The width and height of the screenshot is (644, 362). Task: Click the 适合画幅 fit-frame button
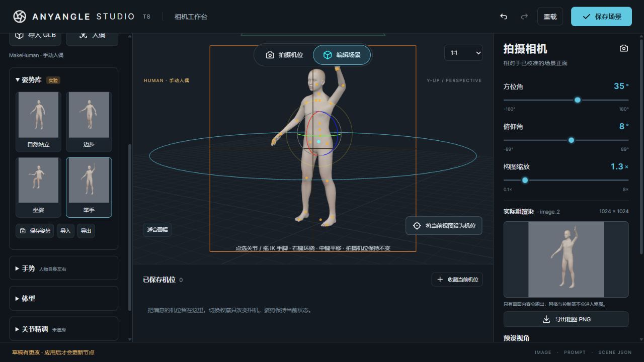pyautogui.click(x=157, y=230)
